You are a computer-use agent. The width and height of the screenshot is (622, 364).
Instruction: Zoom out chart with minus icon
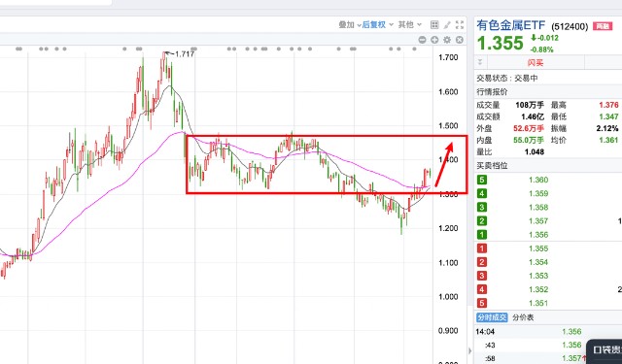click(422, 40)
